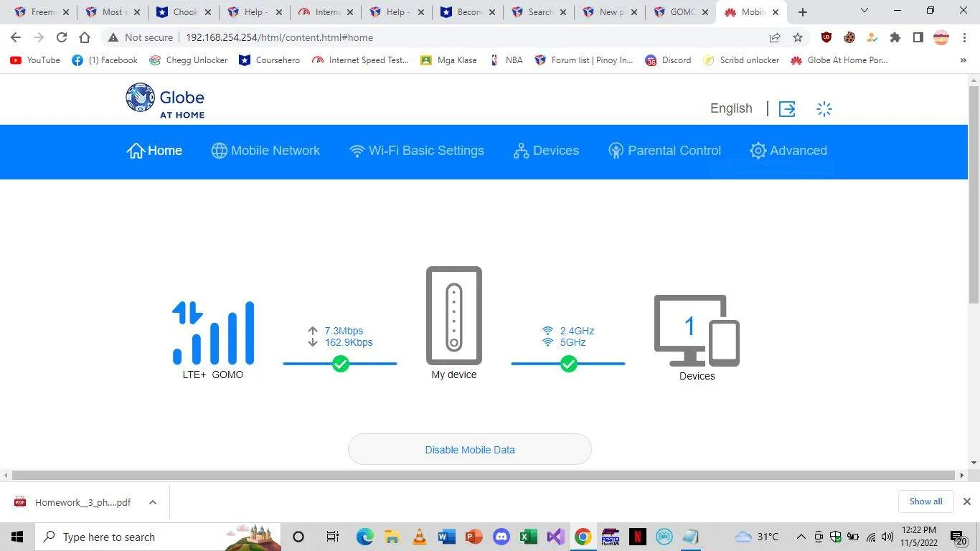Image resolution: width=980 pixels, height=551 pixels.
Task: Open Visual Studio from the taskbar
Action: tap(555, 537)
